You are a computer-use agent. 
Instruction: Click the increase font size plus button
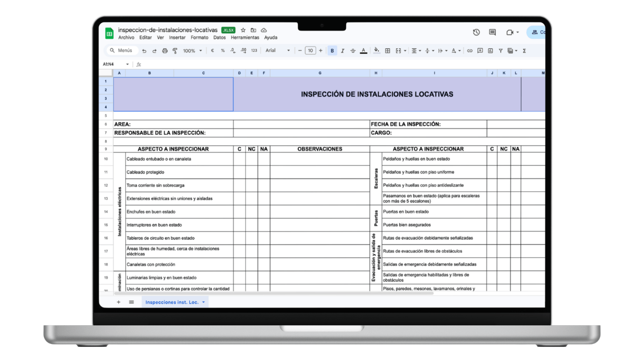coord(320,51)
